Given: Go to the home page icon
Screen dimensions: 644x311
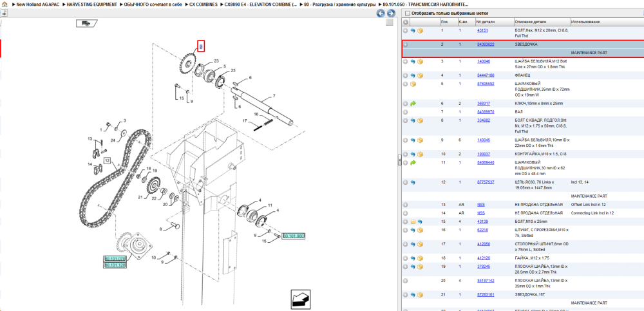Looking at the screenshot, I should (4, 4).
